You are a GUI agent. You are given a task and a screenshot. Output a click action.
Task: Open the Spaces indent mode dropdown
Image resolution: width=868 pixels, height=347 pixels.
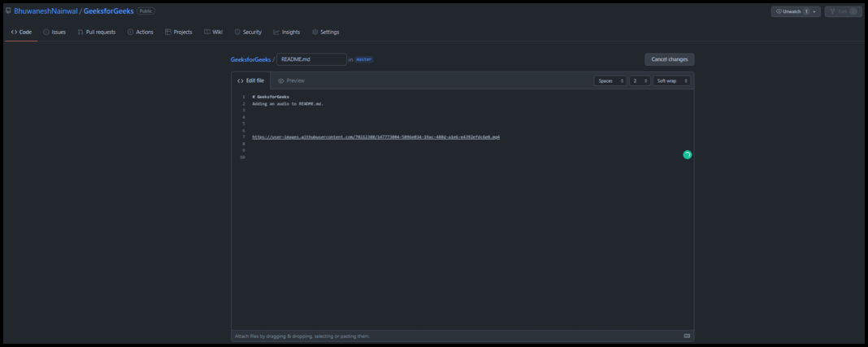point(610,80)
